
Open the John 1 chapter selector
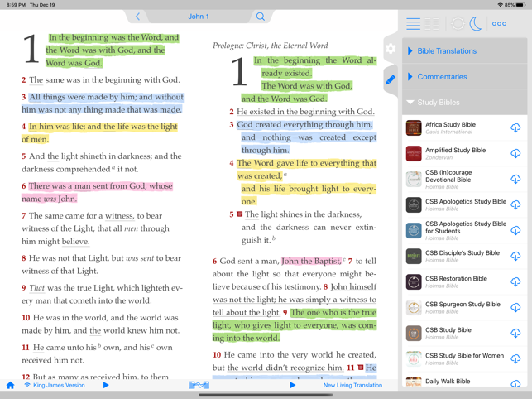199,17
